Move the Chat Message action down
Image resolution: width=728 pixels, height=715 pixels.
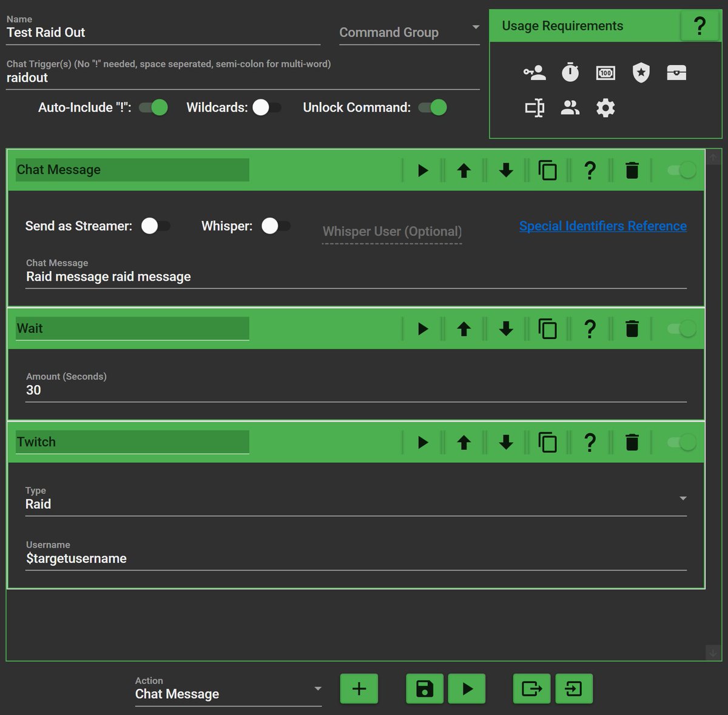[x=506, y=170]
